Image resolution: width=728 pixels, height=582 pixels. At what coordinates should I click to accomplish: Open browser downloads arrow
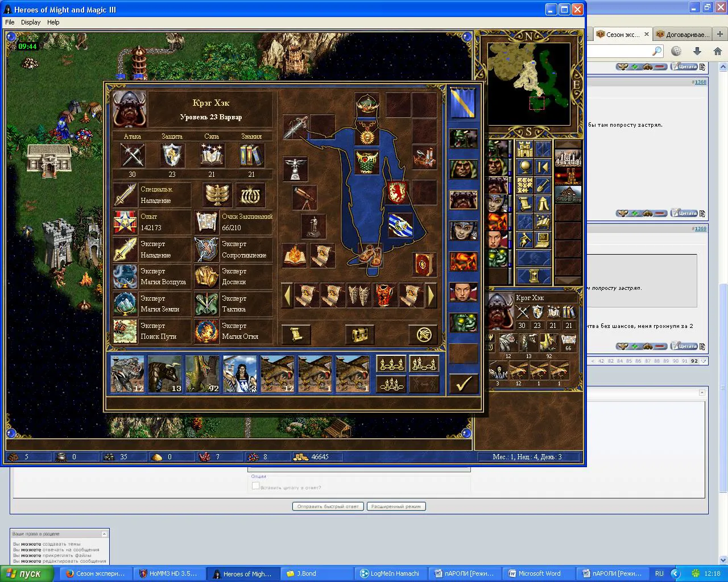(x=697, y=51)
